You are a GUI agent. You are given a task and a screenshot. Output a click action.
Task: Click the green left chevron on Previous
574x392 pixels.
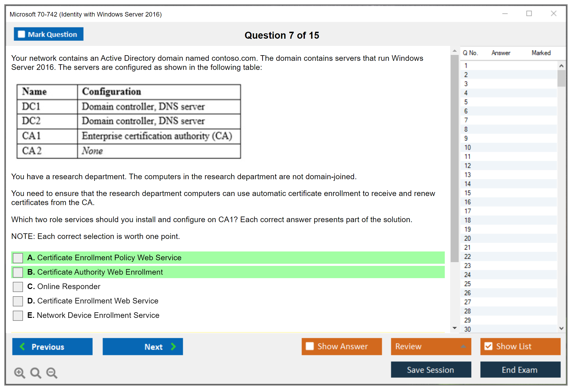click(22, 346)
